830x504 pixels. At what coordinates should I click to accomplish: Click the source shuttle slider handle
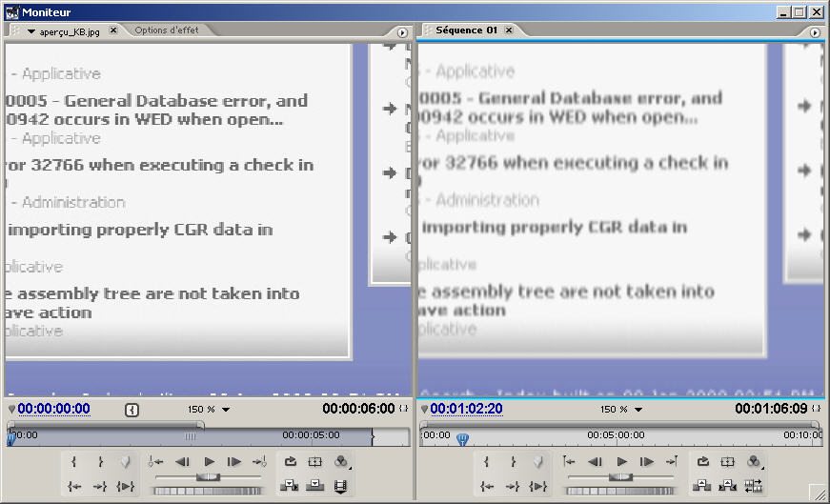[208, 477]
